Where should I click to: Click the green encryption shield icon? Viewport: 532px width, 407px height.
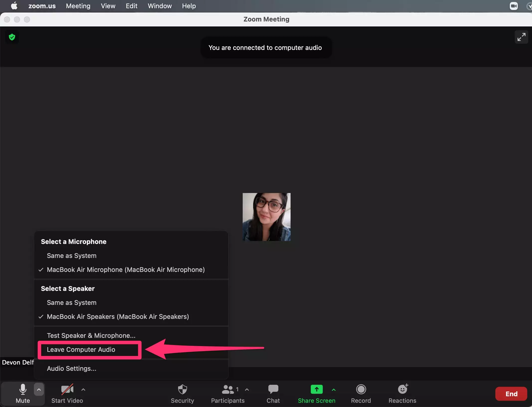pos(12,37)
